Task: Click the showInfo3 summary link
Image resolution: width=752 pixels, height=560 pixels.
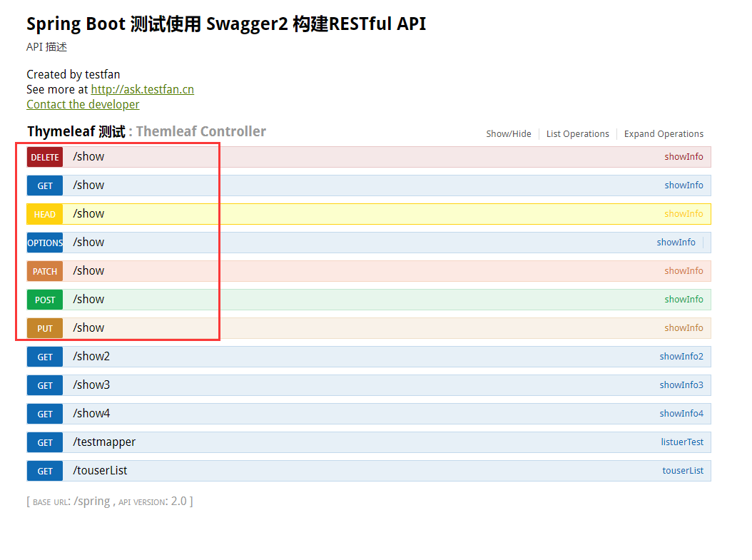Action: coord(681,385)
